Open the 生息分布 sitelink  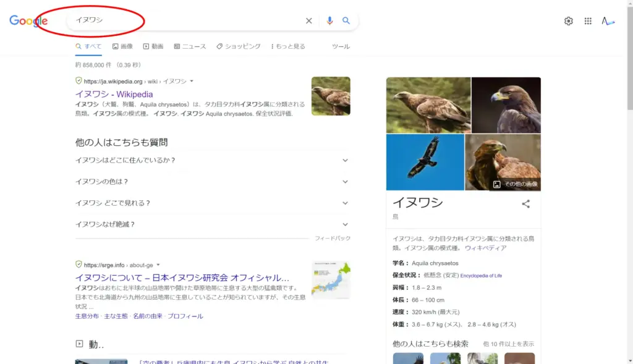coord(87,316)
